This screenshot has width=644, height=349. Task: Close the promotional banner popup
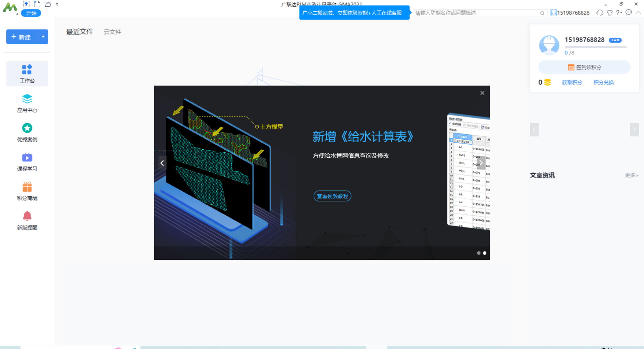tap(482, 93)
